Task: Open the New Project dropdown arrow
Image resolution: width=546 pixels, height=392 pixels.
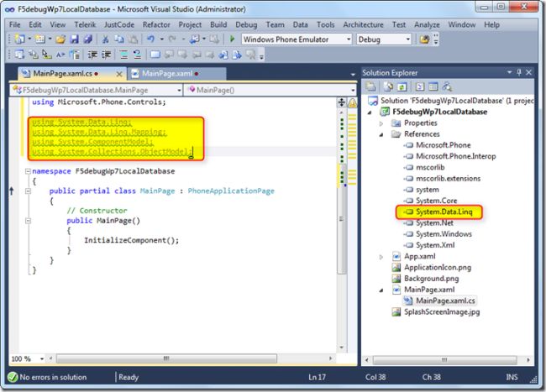Action: point(29,39)
